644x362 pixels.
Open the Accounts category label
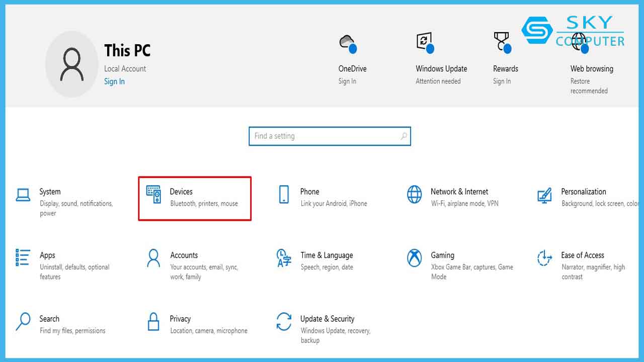pos(184,255)
